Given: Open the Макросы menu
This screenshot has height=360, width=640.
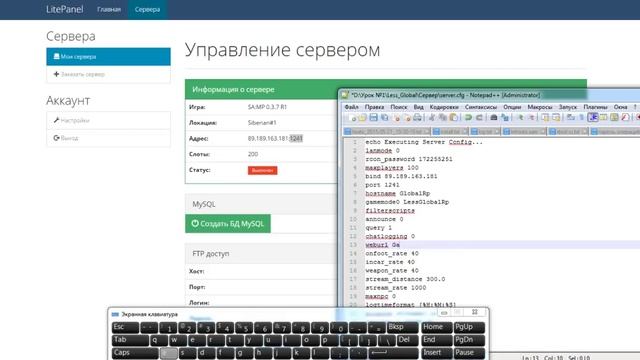Looking at the screenshot, I should point(540,107).
